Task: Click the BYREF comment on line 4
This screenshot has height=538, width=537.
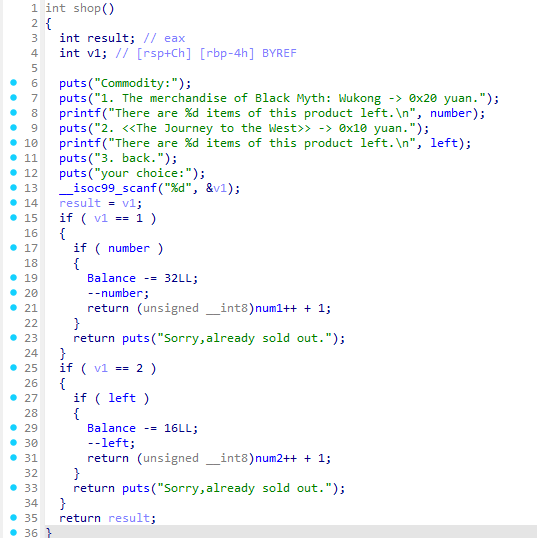Action: [x=279, y=53]
